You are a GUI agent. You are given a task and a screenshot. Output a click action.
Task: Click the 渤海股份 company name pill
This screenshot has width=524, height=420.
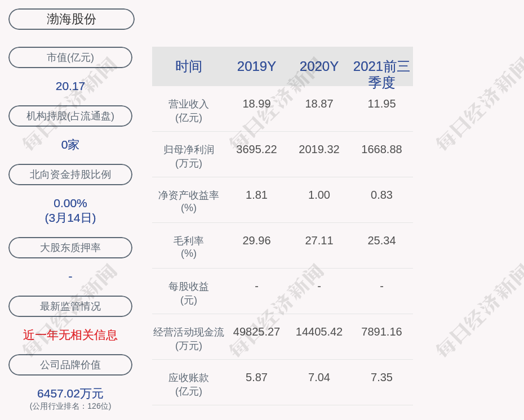[72, 19]
